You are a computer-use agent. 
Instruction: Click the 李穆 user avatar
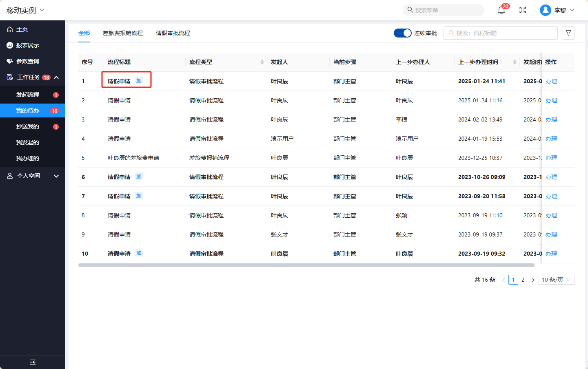545,10
